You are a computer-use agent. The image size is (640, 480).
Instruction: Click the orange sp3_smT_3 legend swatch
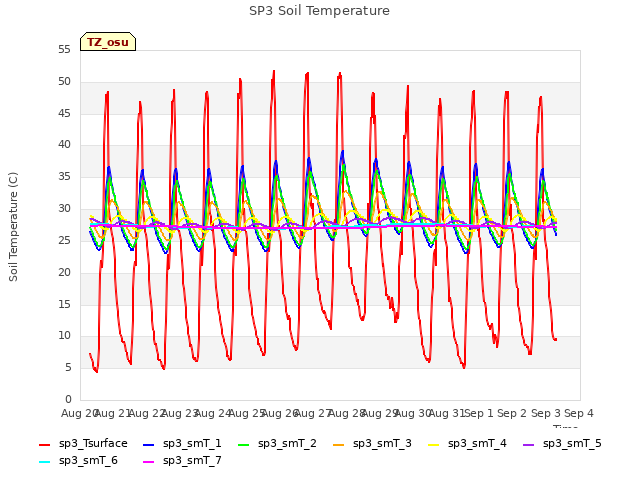click(x=338, y=444)
